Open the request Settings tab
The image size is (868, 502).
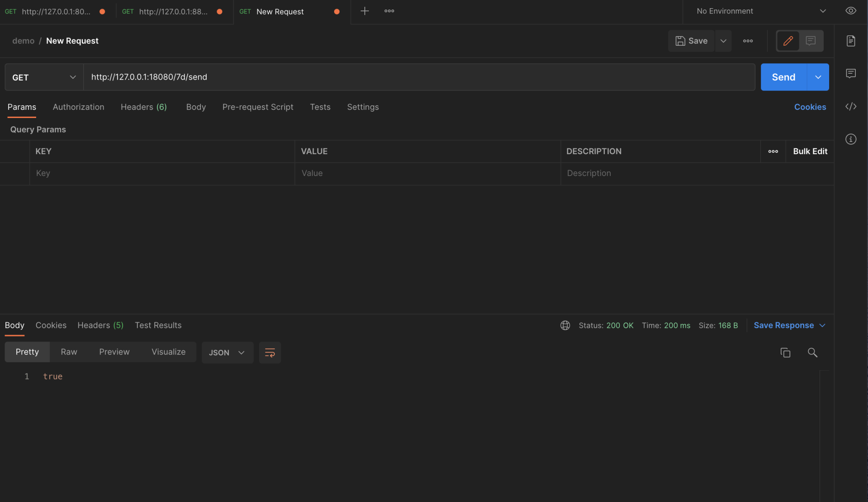point(363,107)
